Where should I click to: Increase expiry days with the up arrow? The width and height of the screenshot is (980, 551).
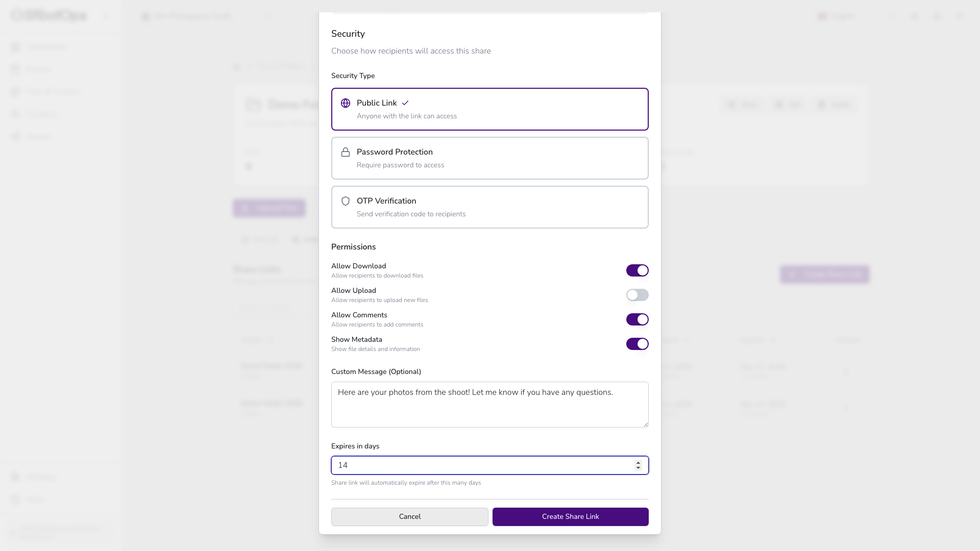638,462
